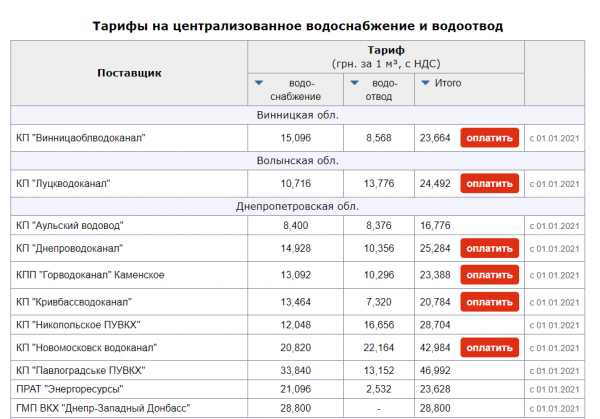Image resolution: width=600 pixels, height=419 pixels.
Task: Click the Итого sort arrow
Action: click(426, 83)
